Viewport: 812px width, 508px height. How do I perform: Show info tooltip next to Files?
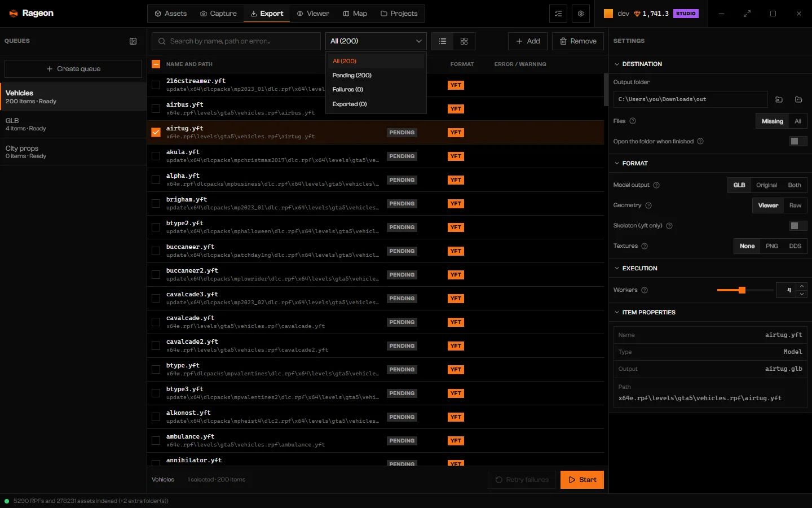[x=633, y=121]
